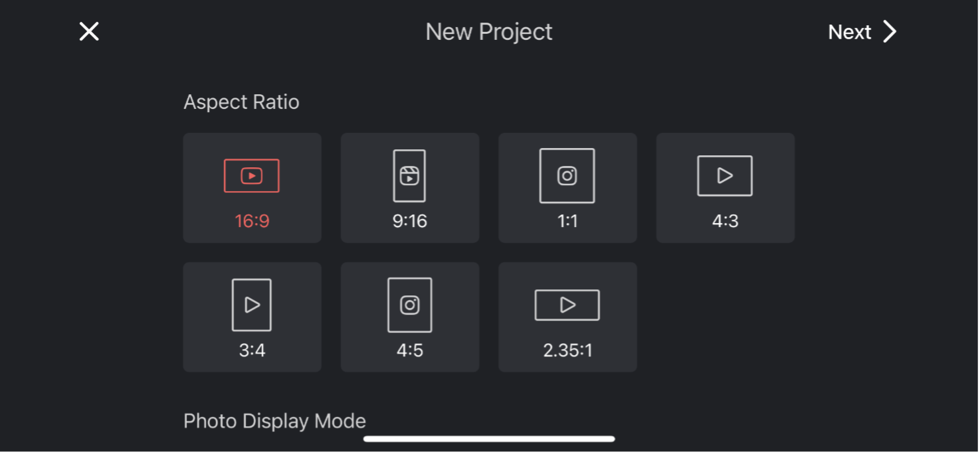The image size is (980, 454).
Task: Pick the landscape play icon for 4:3
Action: 725,176
